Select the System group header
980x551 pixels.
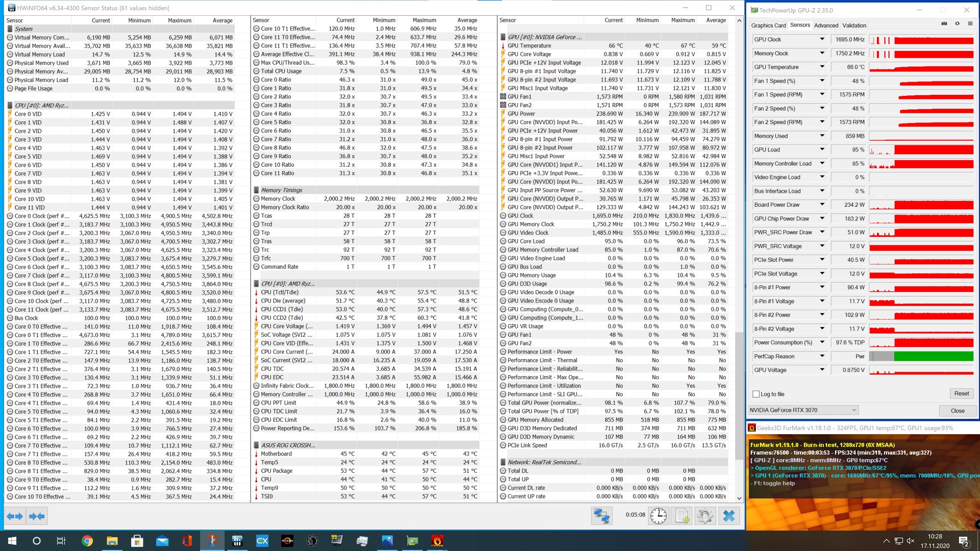coord(120,29)
